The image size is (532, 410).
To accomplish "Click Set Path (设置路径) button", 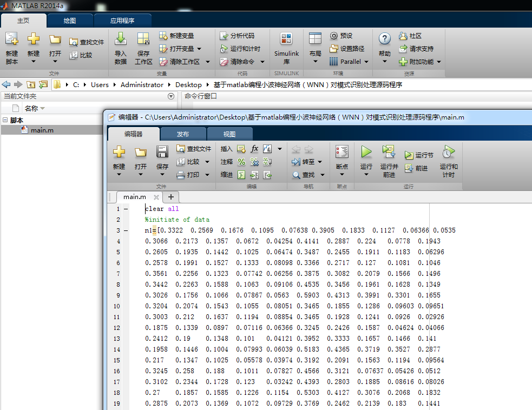I will [347, 49].
